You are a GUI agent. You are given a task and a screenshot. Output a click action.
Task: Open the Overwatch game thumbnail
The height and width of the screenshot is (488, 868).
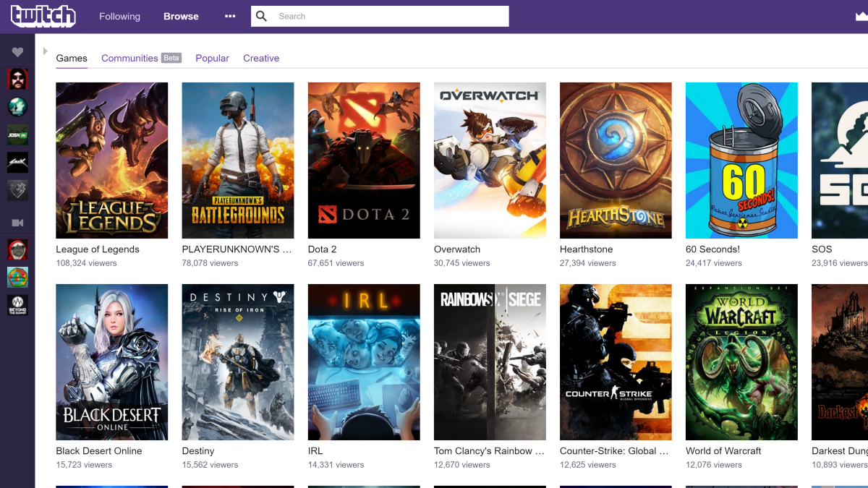point(490,160)
